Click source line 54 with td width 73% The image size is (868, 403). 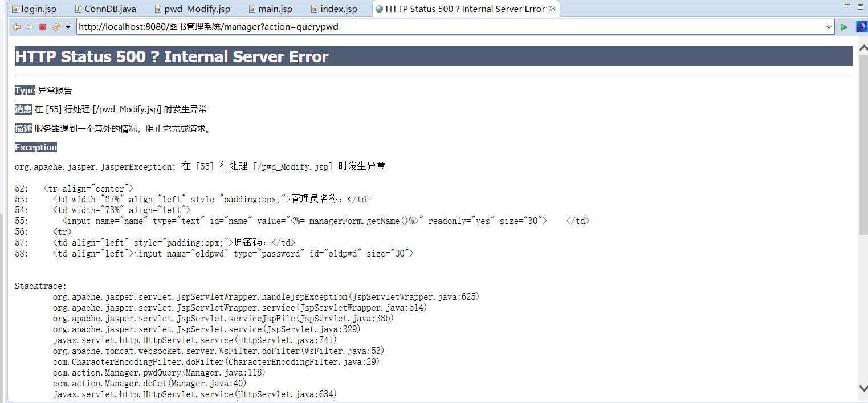tap(103, 210)
